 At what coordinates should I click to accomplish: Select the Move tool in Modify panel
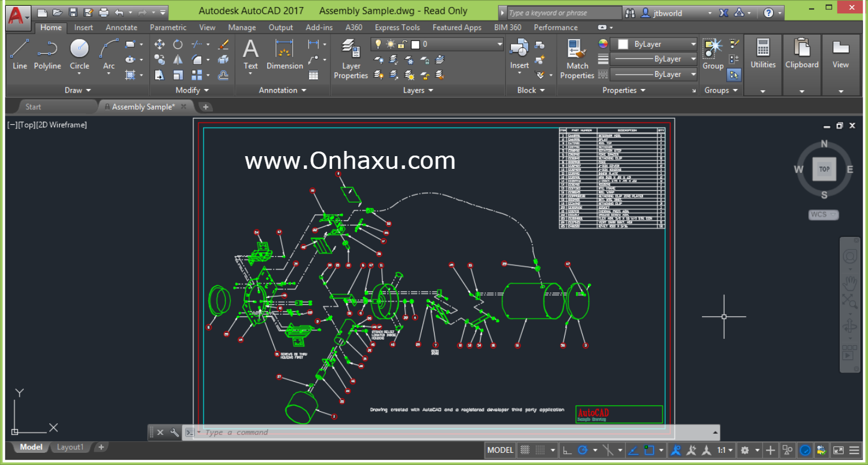click(x=160, y=45)
